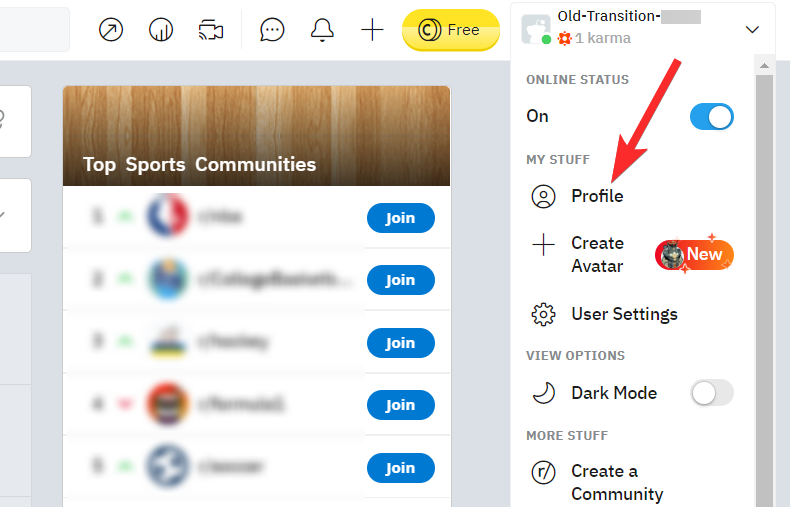Screen dimensions: 790x507
Task: Open notifications bell icon
Action: click(322, 30)
